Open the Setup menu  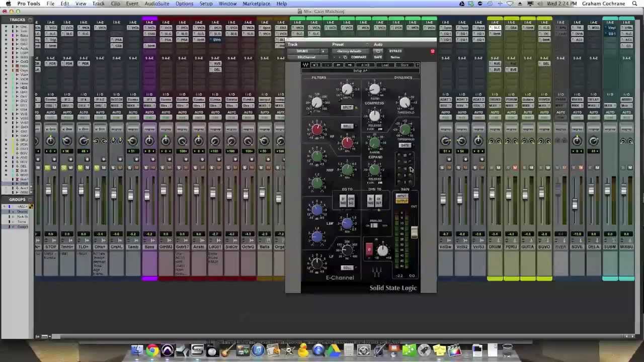coord(206,4)
